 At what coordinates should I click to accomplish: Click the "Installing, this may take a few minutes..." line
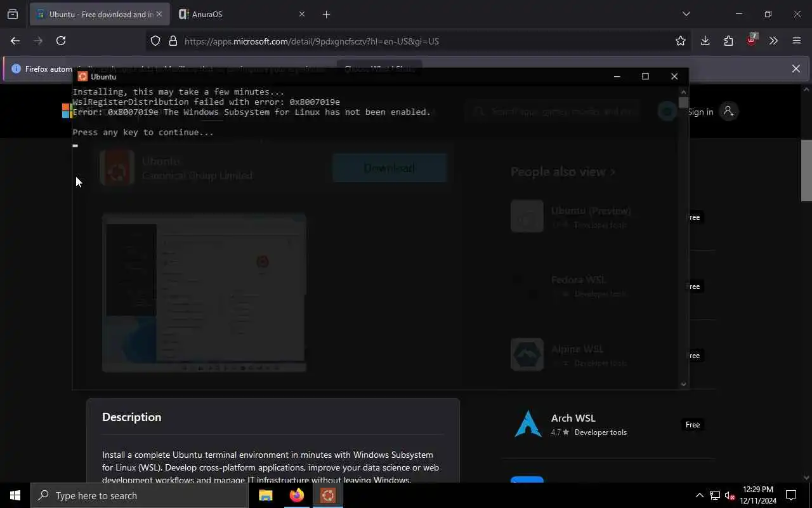click(178, 91)
